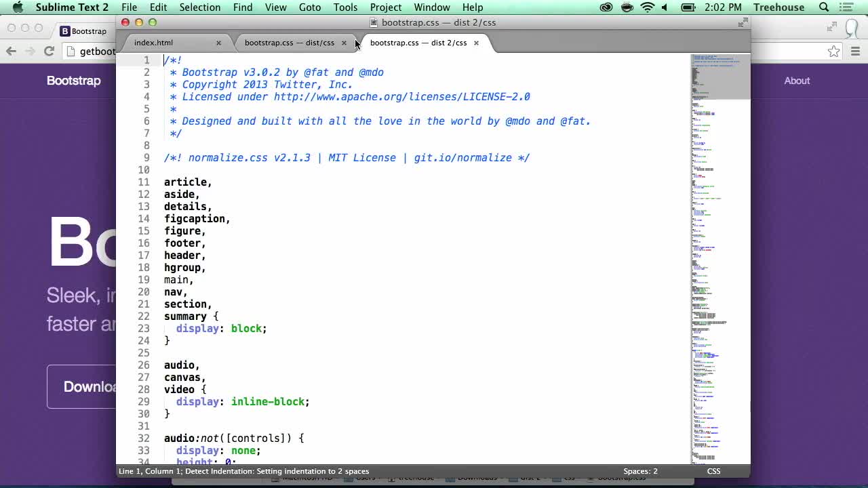Image resolution: width=868 pixels, height=488 pixels.
Task: Open the Goto menu
Action: coord(309,7)
